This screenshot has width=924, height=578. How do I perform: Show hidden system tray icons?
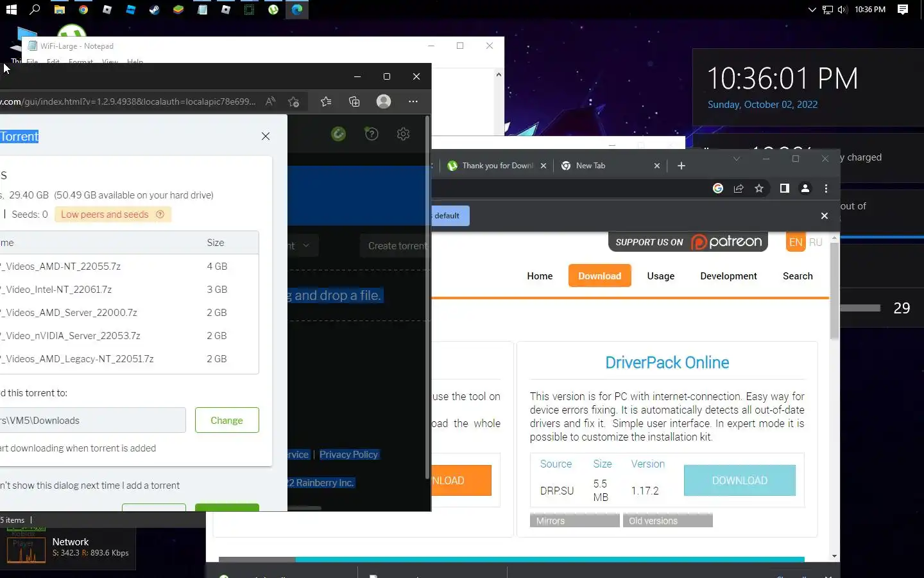pyautogui.click(x=812, y=10)
